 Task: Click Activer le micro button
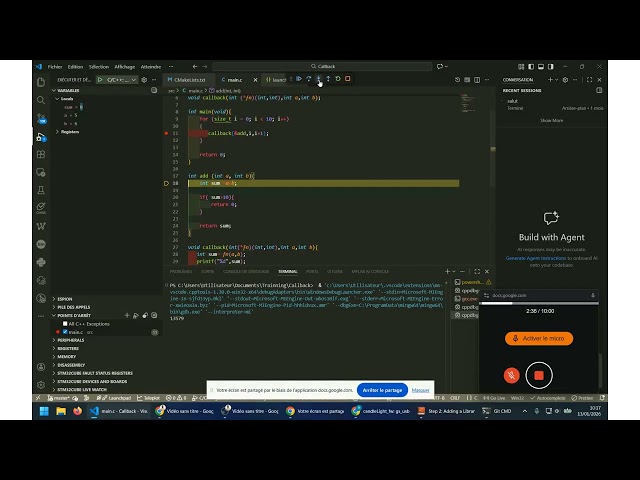(x=539, y=338)
